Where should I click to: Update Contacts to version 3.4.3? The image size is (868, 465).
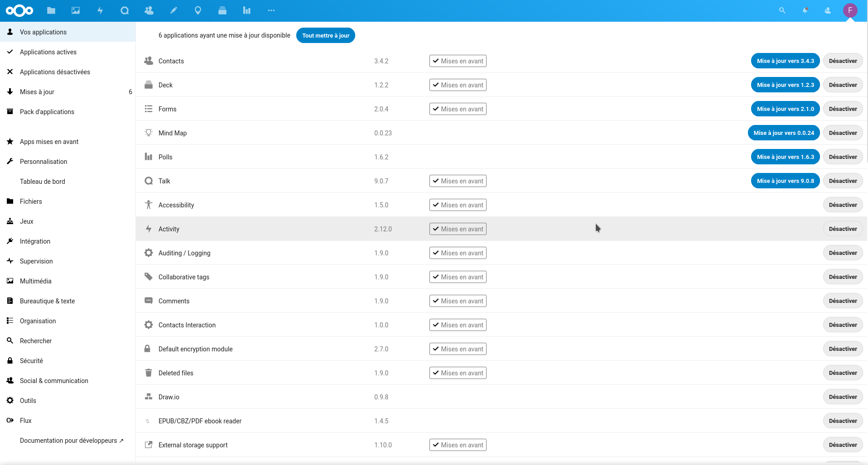pos(785,61)
